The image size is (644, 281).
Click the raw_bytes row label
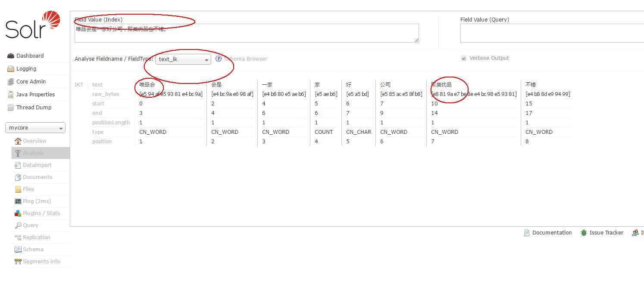[x=106, y=94]
